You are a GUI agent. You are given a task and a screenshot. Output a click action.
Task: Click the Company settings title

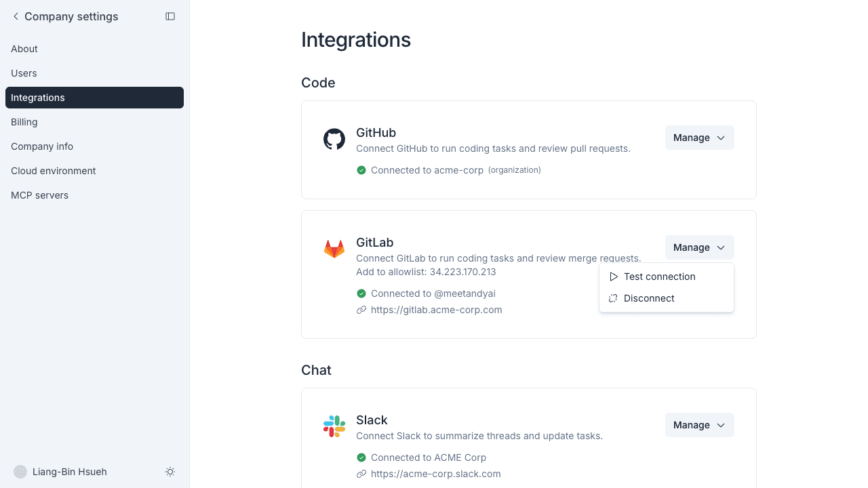[x=71, y=16]
